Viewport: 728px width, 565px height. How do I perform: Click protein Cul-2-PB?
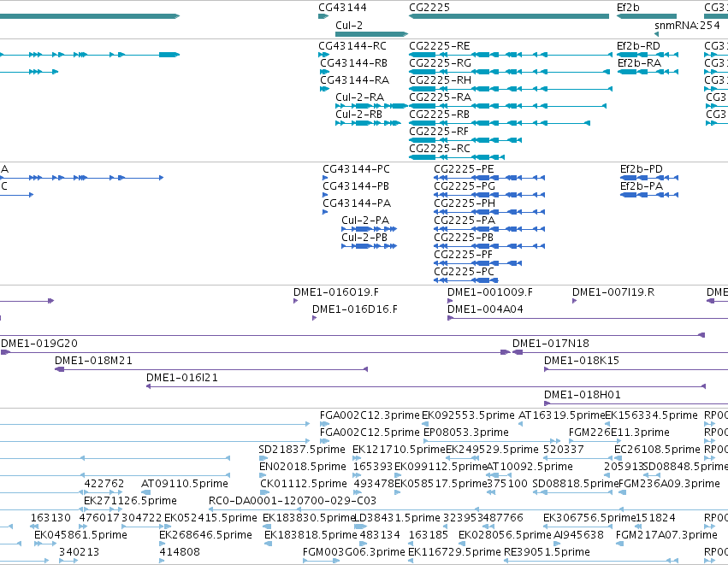364,238
